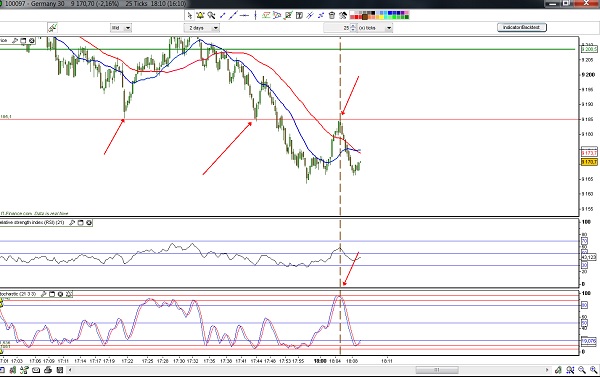Image resolution: width=600 pixels, height=377 pixels.
Task: Select the horizontal line drawing tool
Action: tap(244, 15)
